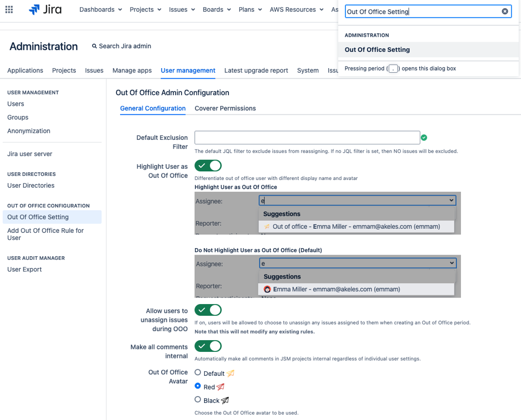Switch to the Coverer Permissions tab
Viewport: 521px width, 420px height.
tap(225, 108)
